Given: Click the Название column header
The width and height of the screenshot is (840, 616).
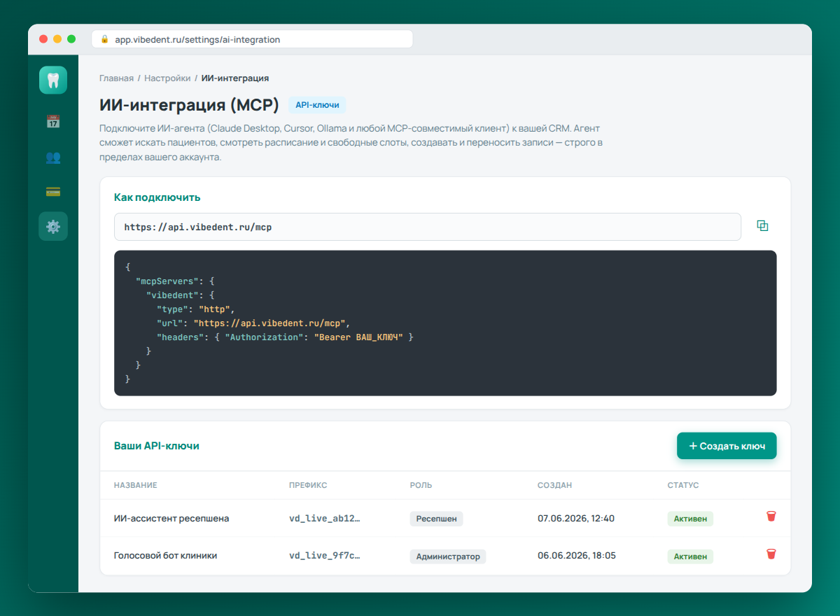Looking at the screenshot, I should pos(135,485).
